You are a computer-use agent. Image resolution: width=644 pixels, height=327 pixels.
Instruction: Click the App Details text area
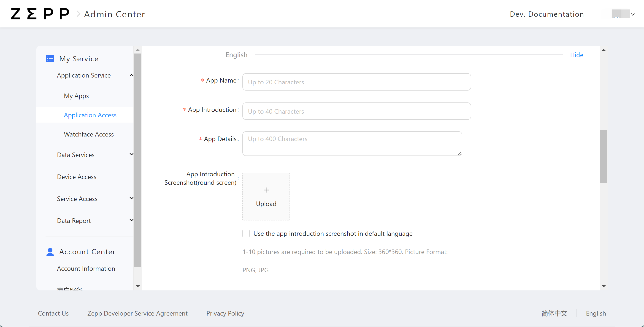(x=352, y=144)
